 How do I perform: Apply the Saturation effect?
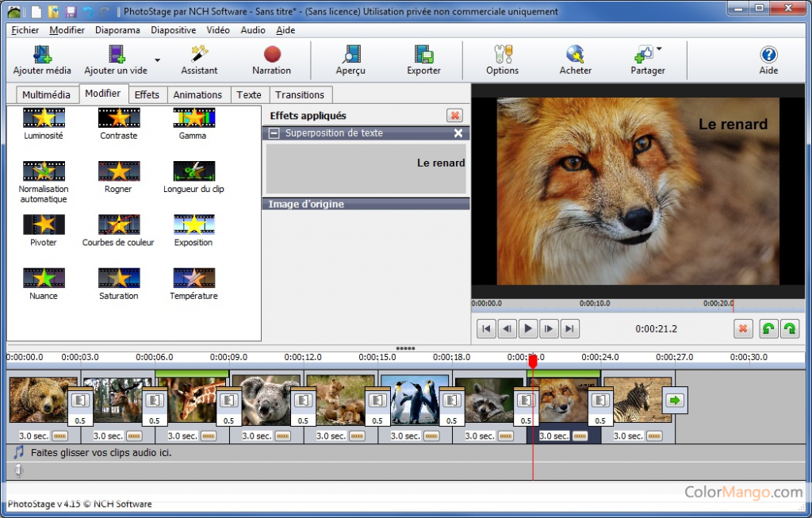(119, 284)
